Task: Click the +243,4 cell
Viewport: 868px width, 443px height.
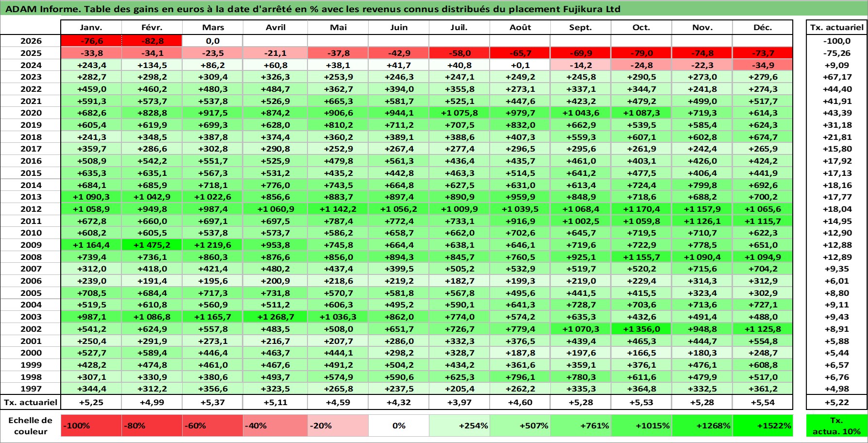Action: pyautogui.click(x=91, y=65)
